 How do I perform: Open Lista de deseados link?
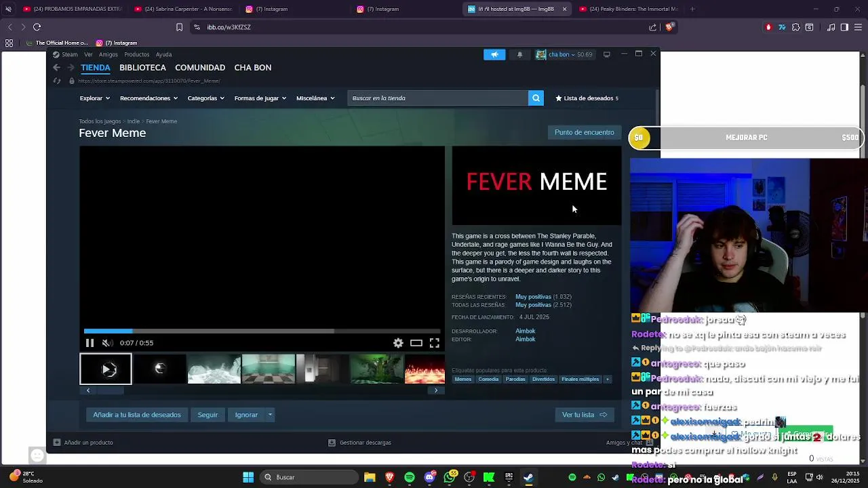587,98
